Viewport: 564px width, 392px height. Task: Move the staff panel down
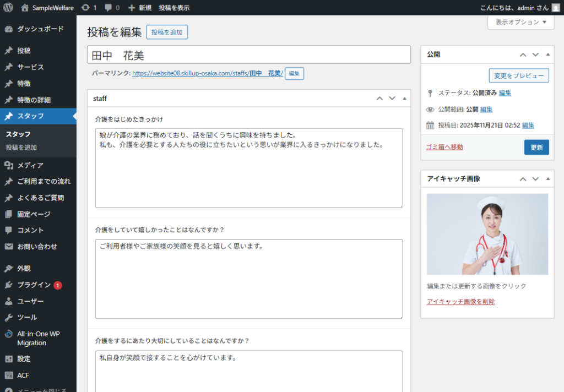392,99
